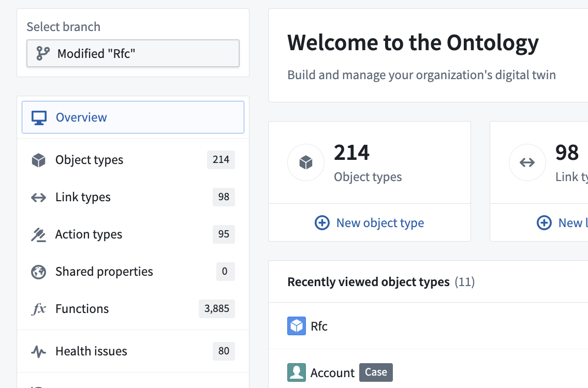Open the Select branch dropdown showing Modified "Rfc"
This screenshot has width=588, height=388.
pos(133,53)
